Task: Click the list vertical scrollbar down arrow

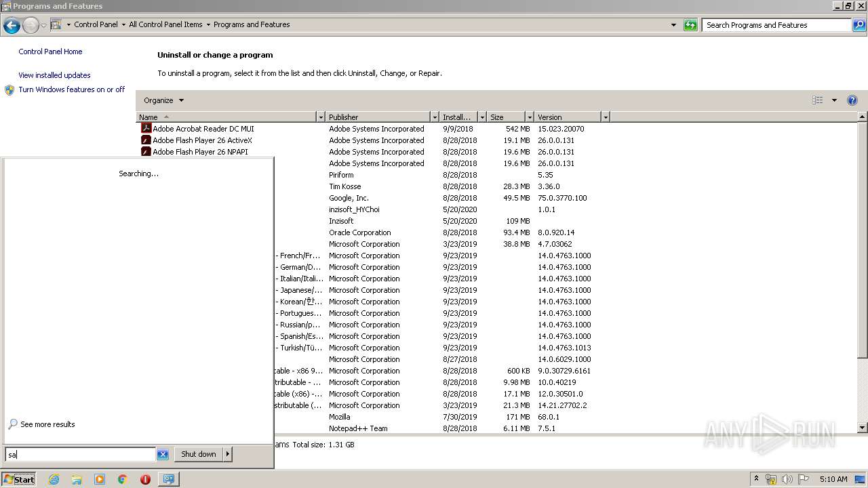Action: tap(863, 428)
